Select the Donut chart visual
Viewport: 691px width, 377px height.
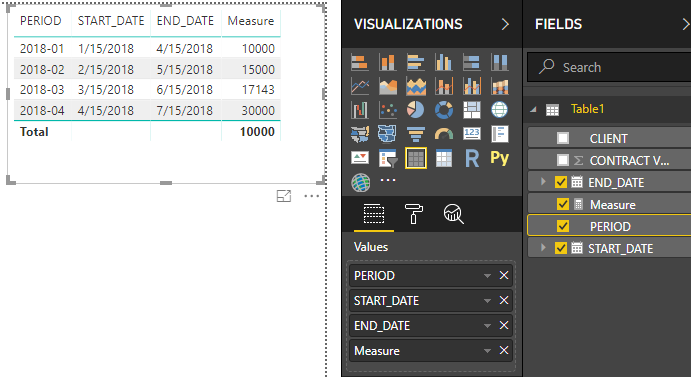443,110
